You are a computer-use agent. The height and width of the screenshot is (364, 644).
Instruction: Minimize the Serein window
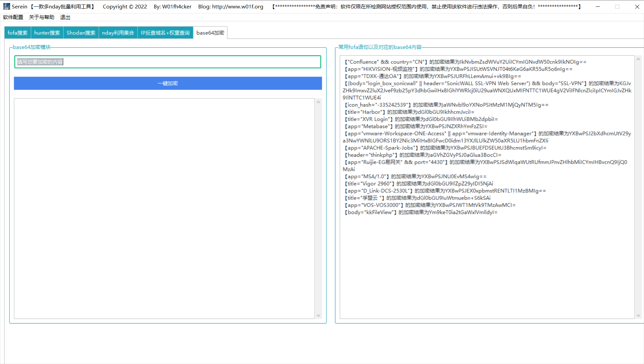click(x=598, y=6)
